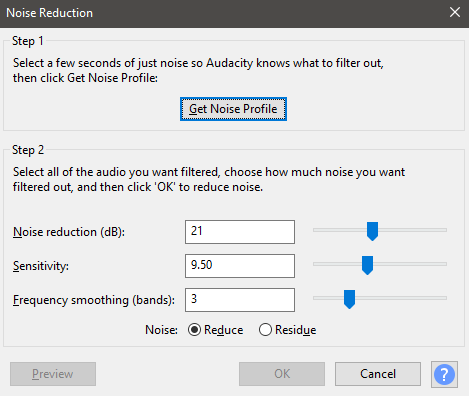Click the Noise reduction dB slider handle

coord(372,231)
